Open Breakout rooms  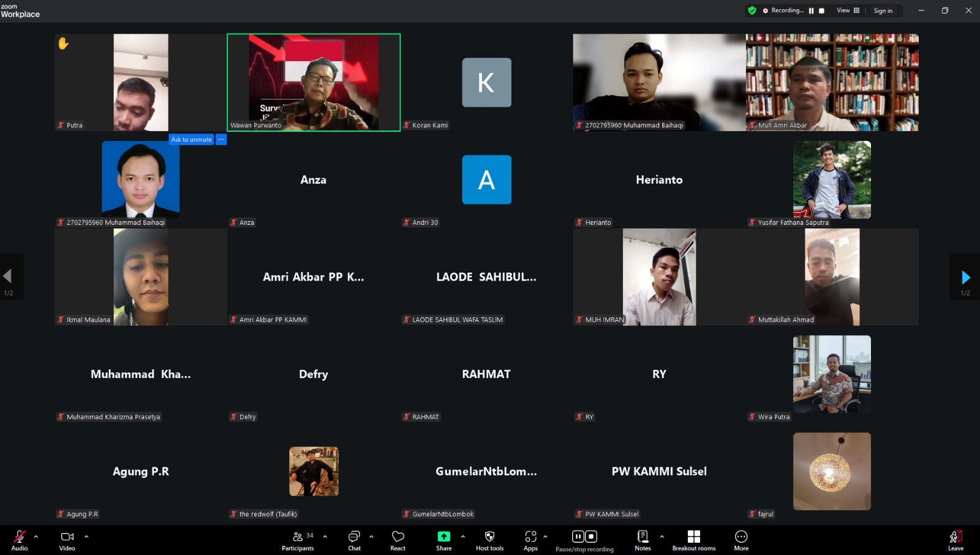[x=693, y=540]
